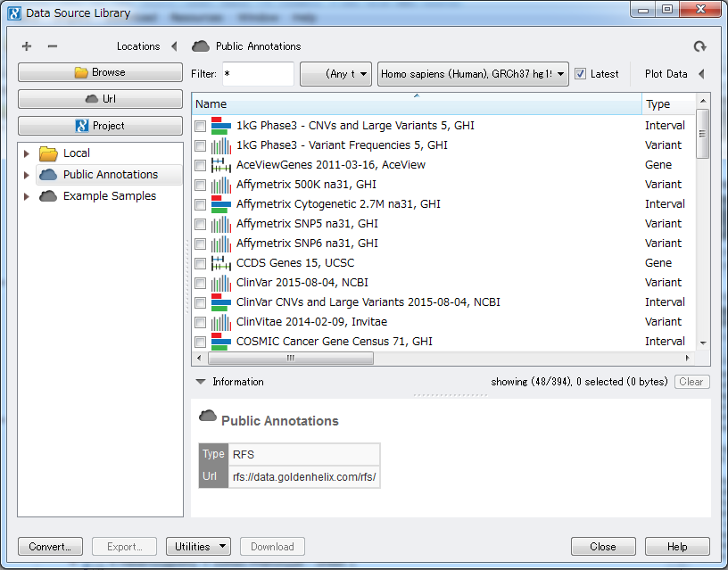Check the 1kG Phase3 CNVs and Large Variants box
The width and height of the screenshot is (728, 570).
point(200,127)
